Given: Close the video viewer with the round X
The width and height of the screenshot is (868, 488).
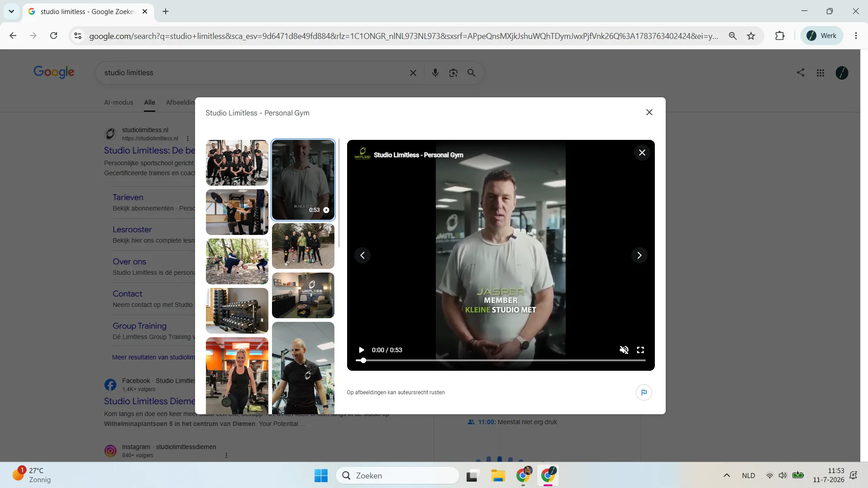Looking at the screenshot, I should [x=642, y=153].
